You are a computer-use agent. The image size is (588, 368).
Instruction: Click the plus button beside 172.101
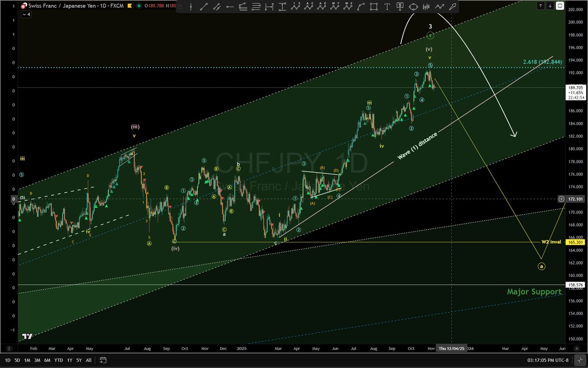click(561, 199)
